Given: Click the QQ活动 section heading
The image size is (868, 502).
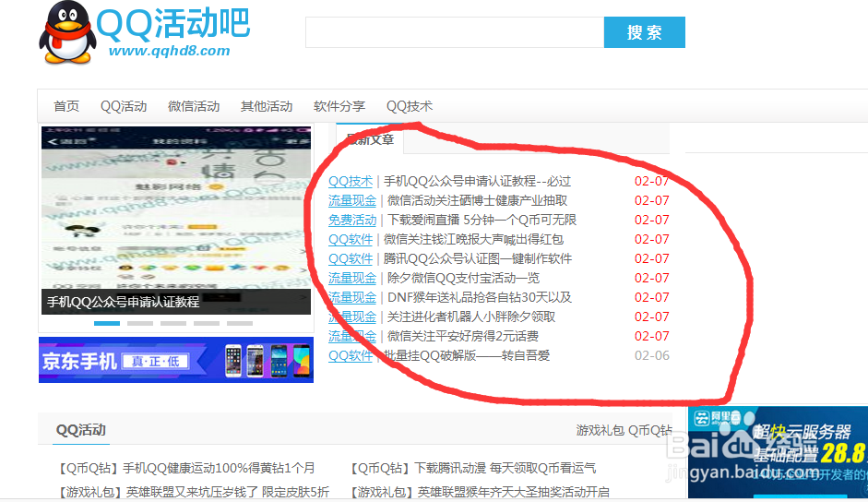Looking at the screenshot, I should coord(81,430).
